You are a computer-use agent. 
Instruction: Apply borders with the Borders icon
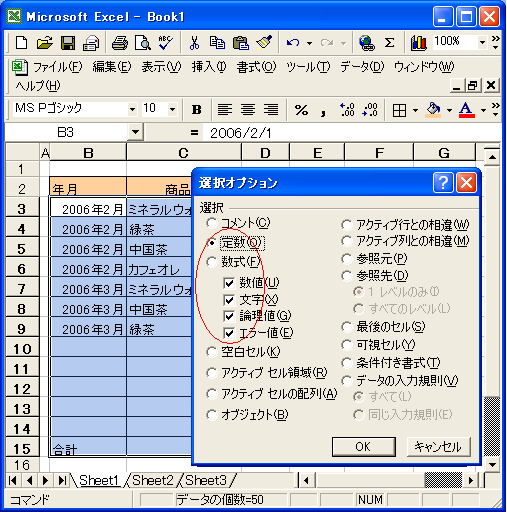[x=399, y=110]
